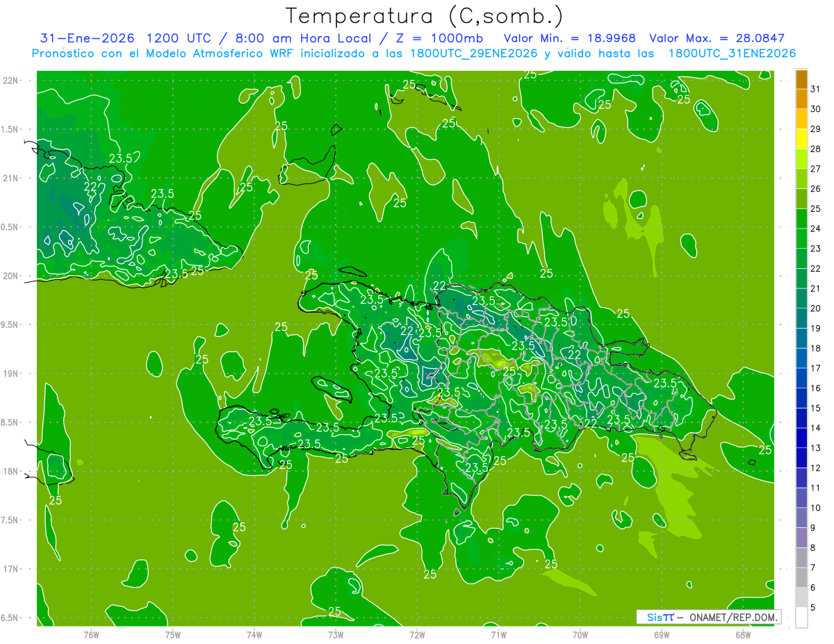834x644 pixels.
Task: Click the '21N' latitude axis label
Action: [x=10, y=178]
